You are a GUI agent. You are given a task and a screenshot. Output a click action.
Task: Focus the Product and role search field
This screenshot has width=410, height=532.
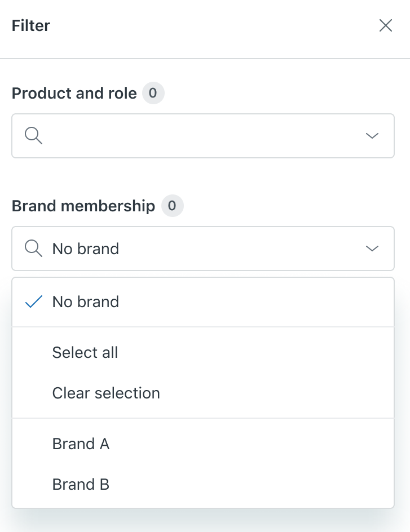pyautogui.click(x=197, y=136)
